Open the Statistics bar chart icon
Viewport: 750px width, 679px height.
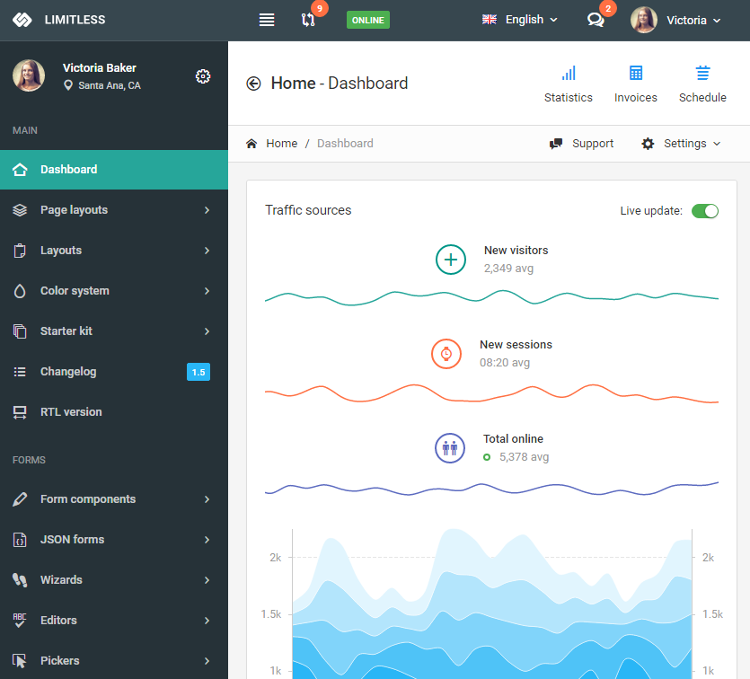click(x=568, y=73)
